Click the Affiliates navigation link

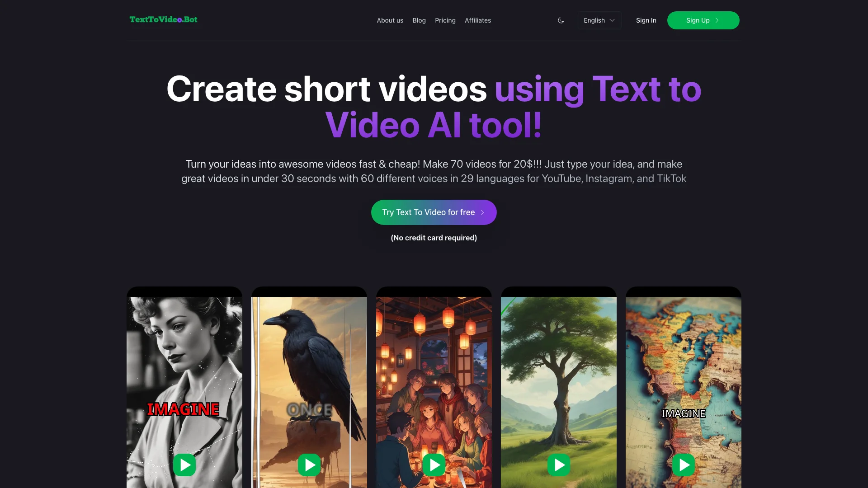click(477, 20)
